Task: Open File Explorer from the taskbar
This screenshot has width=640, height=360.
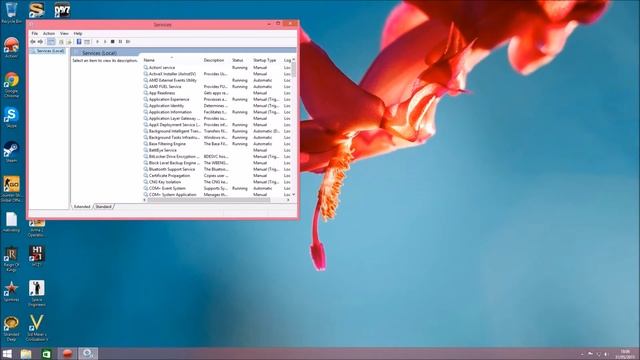Action: [26, 353]
